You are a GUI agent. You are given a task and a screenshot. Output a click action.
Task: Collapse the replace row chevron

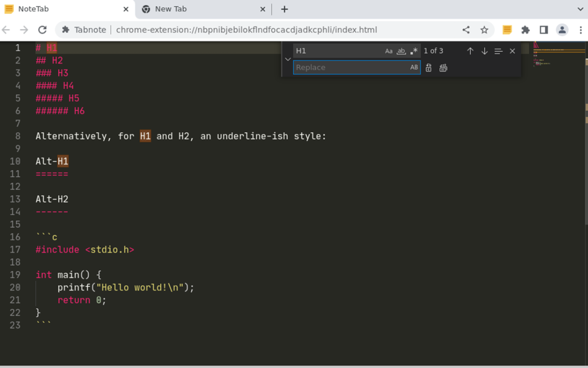coord(288,59)
